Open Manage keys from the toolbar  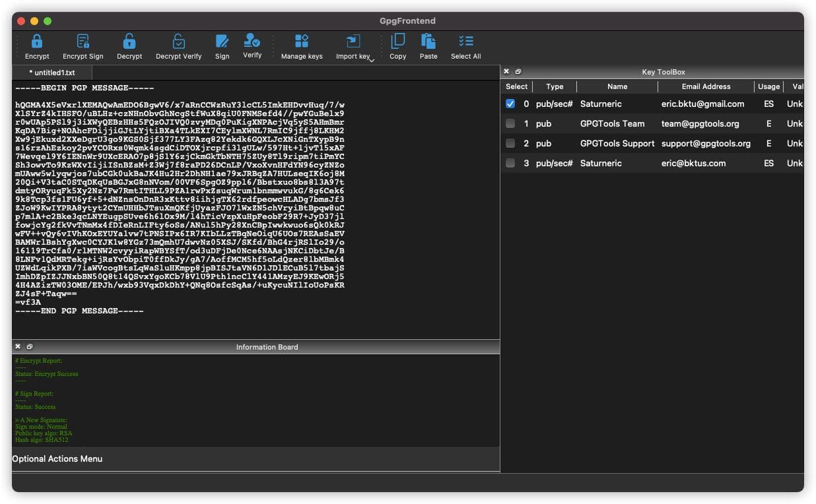[x=302, y=47]
